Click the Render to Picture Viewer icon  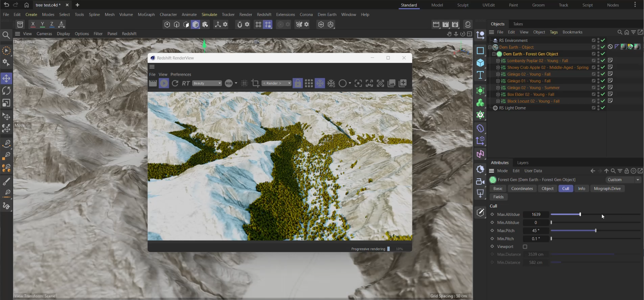tap(445, 24)
